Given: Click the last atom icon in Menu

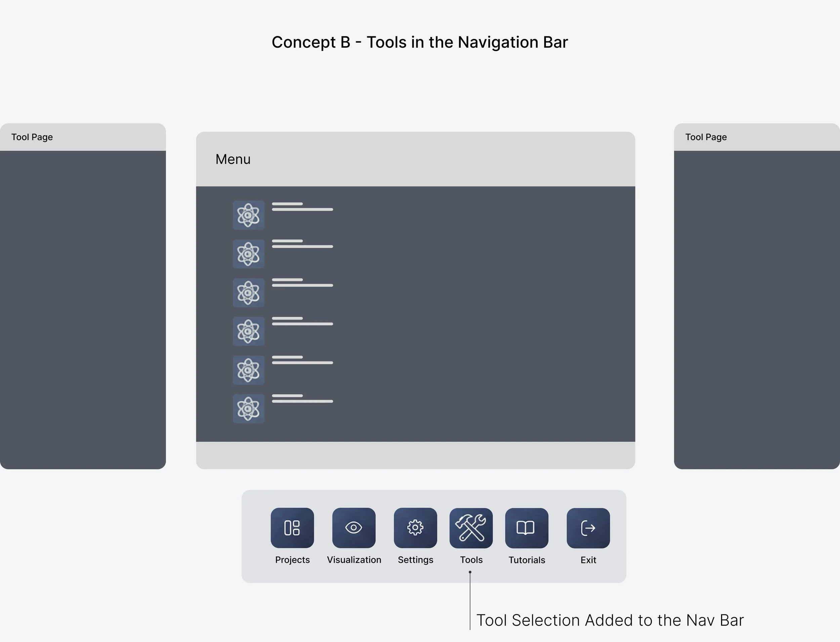Looking at the screenshot, I should [x=248, y=409].
